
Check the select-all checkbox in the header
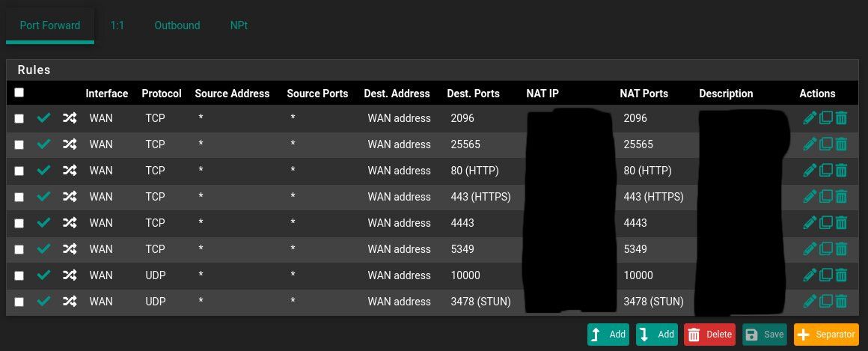point(19,93)
